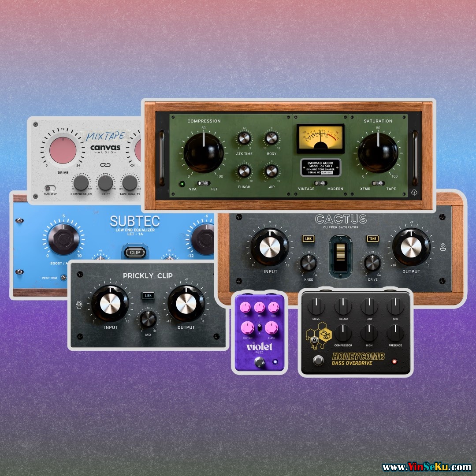Flip the XFMR/Tape switch
476x476 pixels.
pos(378,183)
